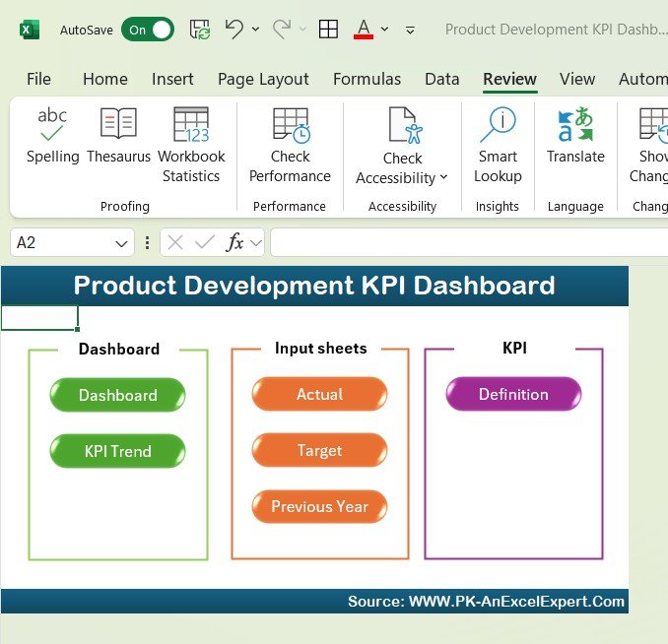Open the orange Target sheet button
Screen dimensions: 668x644
319,450
